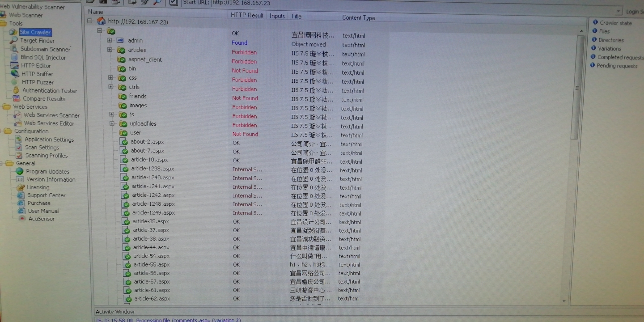
Task: Expand the css folder
Action: tap(110, 77)
